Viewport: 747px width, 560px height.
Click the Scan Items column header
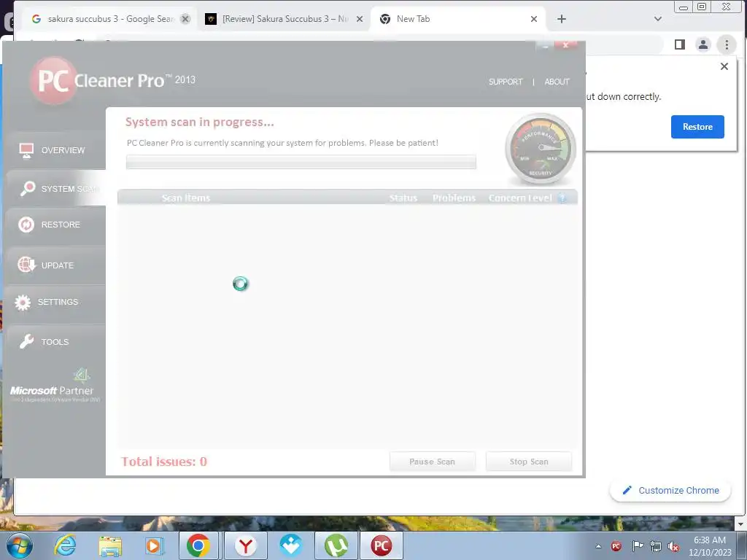click(x=186, y=198)
